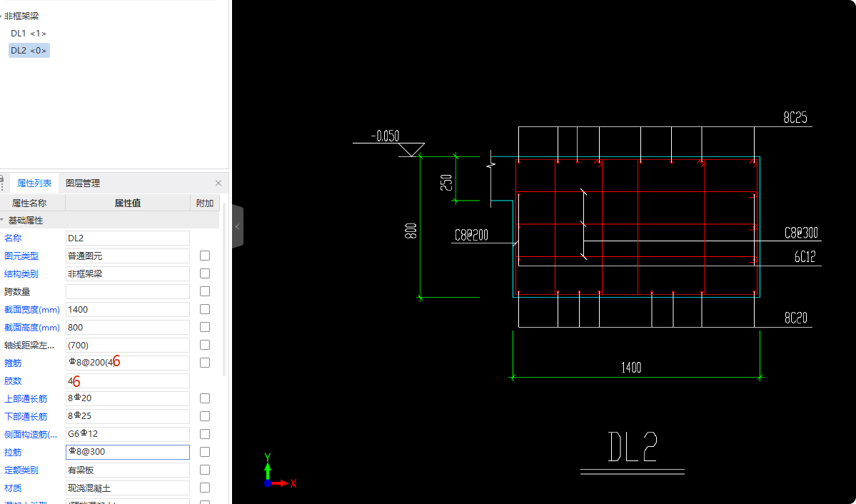Tick the 附加 checkbox for 箍筋
The height and width of the screenshot is (504, 856).
click(x=205, y=363)
